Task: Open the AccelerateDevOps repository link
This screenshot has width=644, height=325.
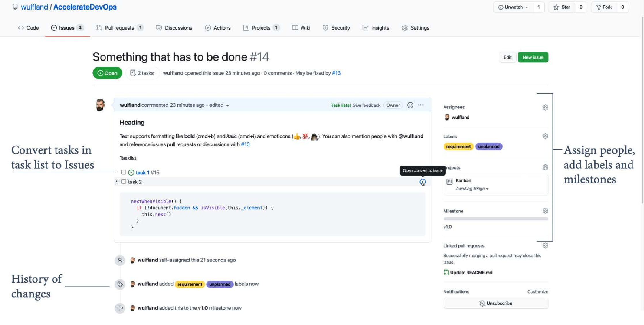Action: [85, 7]
